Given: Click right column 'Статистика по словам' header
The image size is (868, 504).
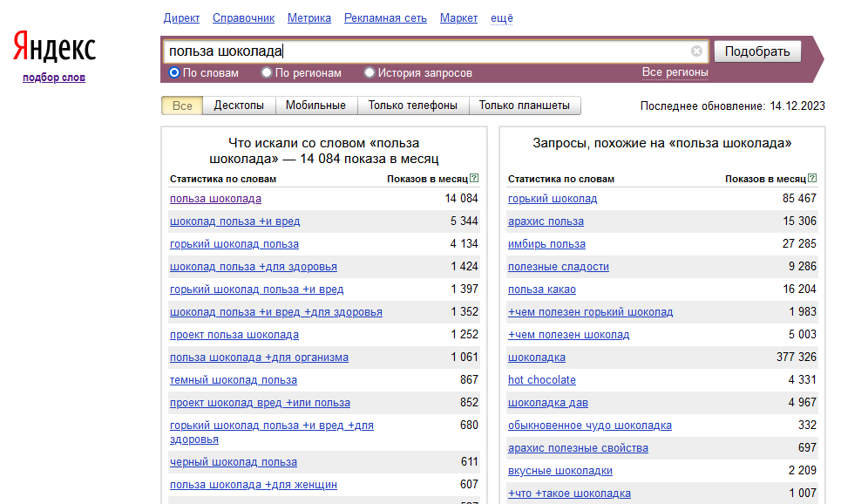Looking at the screenshot, I should [x=561, y=179].
